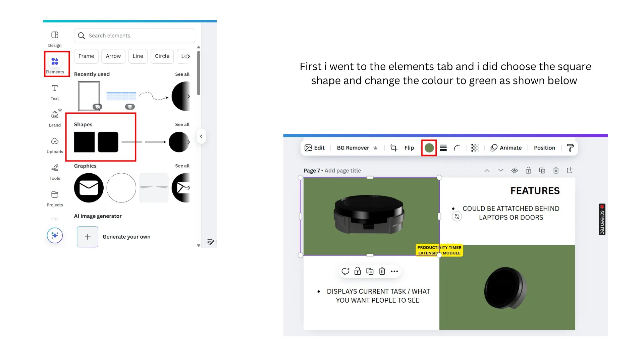Select the Circle filter chip
The image size is (644, 362).
tap(162, 56)
